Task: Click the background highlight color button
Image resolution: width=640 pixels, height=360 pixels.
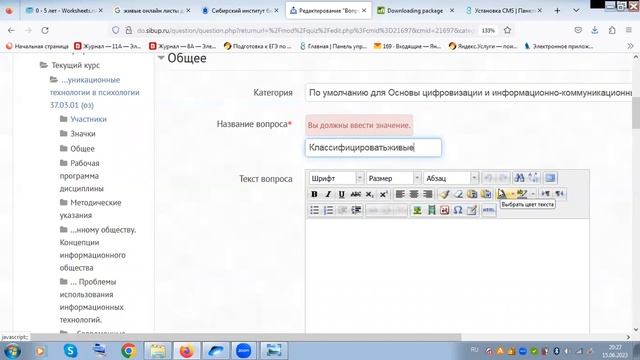Action: 522,194
